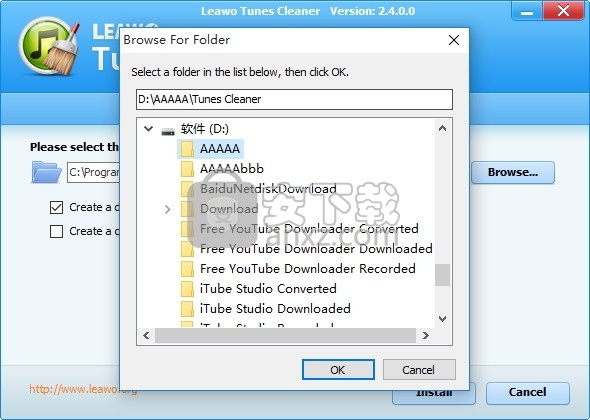The height and width of the screenshot is (420, 590).
Task: Select iTube Studio Converted folder
Action: point(268,288)
